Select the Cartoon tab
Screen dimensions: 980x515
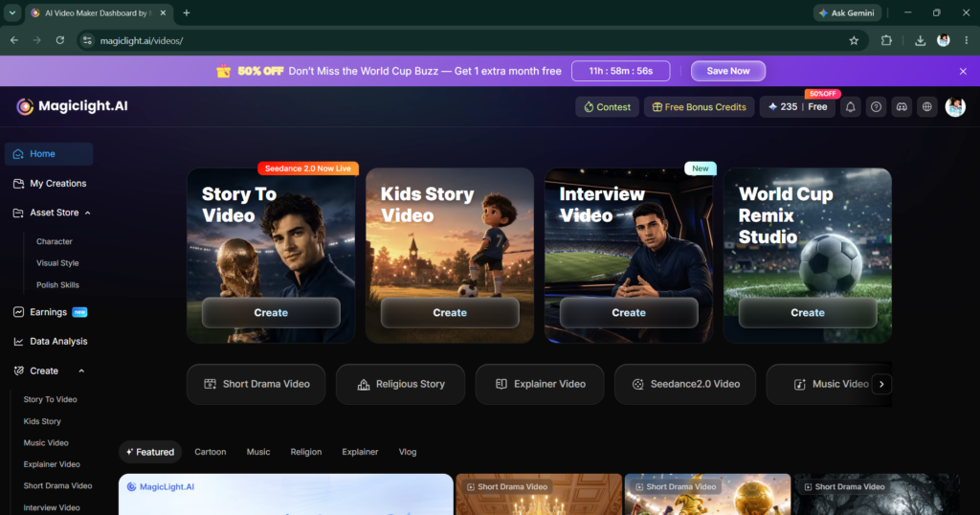[x=210, y=452]
